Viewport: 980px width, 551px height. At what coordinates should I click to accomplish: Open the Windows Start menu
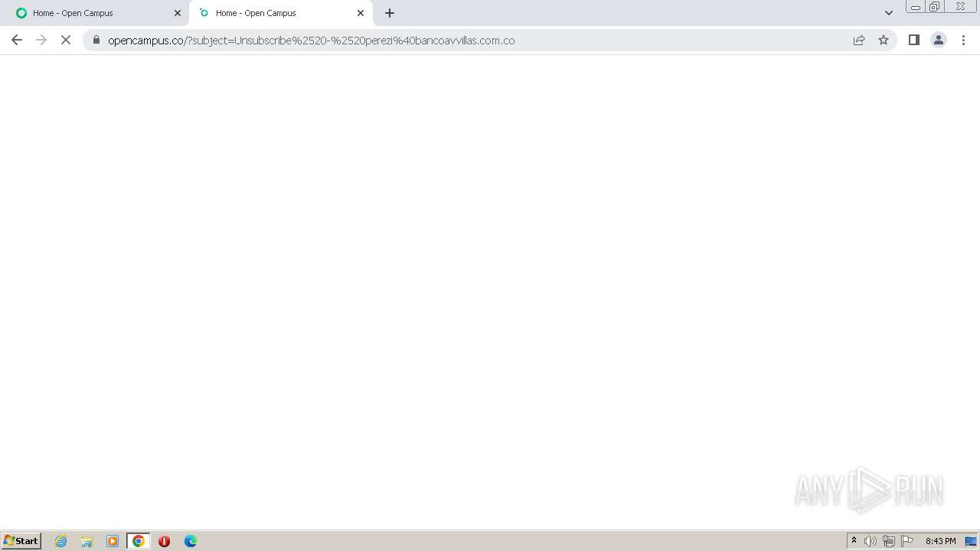coord(21,541)
